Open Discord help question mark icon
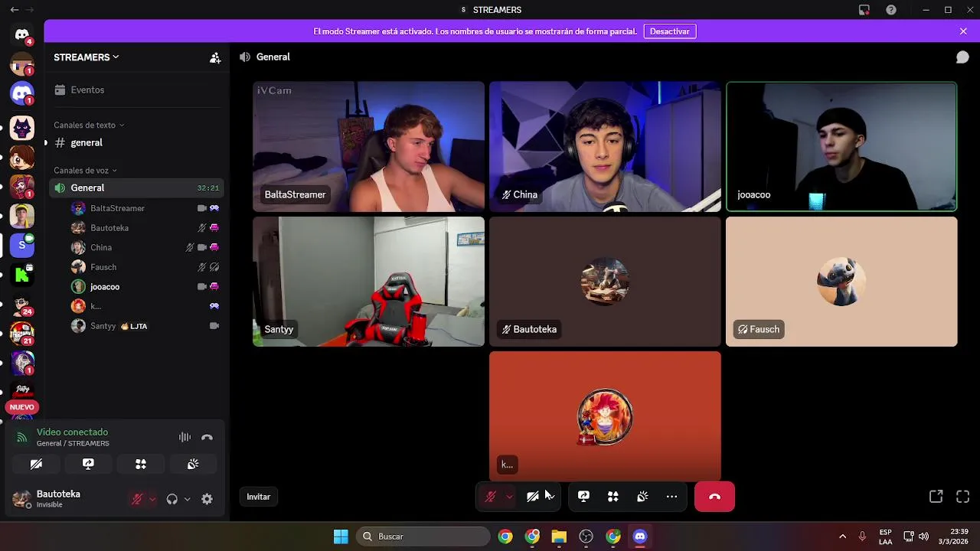 point(891,10)
